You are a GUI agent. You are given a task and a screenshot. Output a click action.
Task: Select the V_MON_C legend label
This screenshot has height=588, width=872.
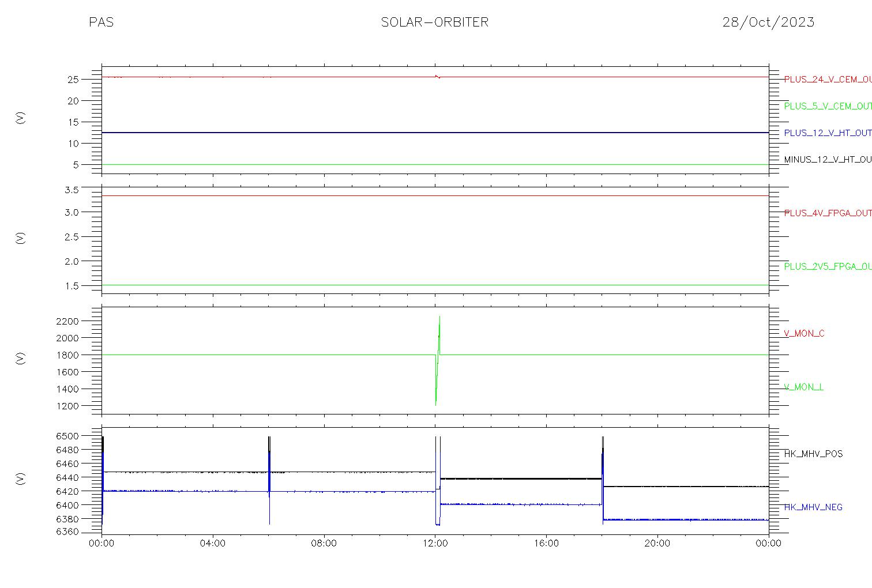[804, 334]
